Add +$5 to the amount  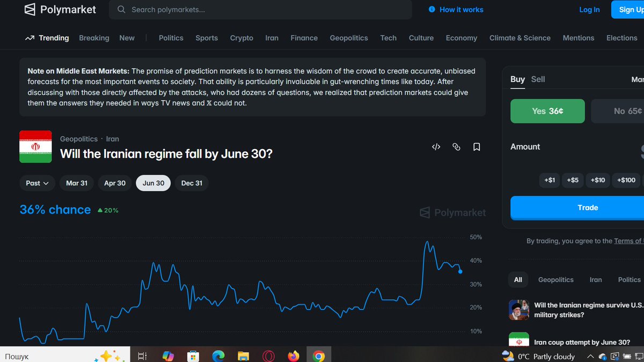573,180
